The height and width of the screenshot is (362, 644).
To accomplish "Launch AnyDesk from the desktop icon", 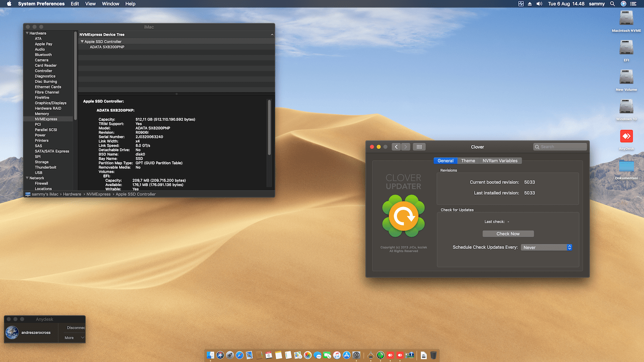I will coord(626,137).
